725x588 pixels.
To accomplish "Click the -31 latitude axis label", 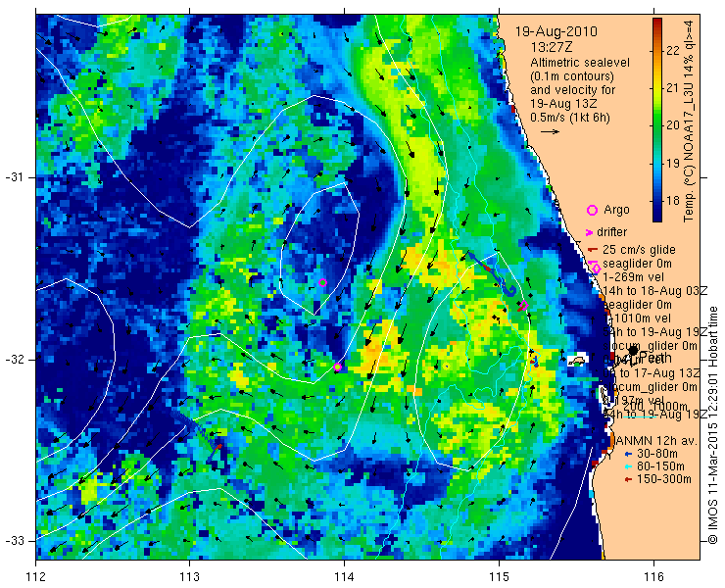I will (14, 177).
